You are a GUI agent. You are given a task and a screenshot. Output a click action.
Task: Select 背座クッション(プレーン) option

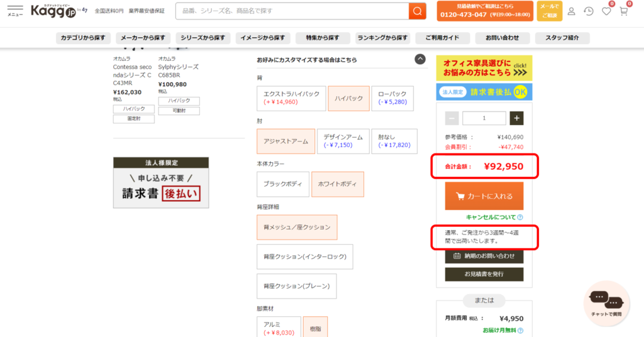click(x=297, y=287)
